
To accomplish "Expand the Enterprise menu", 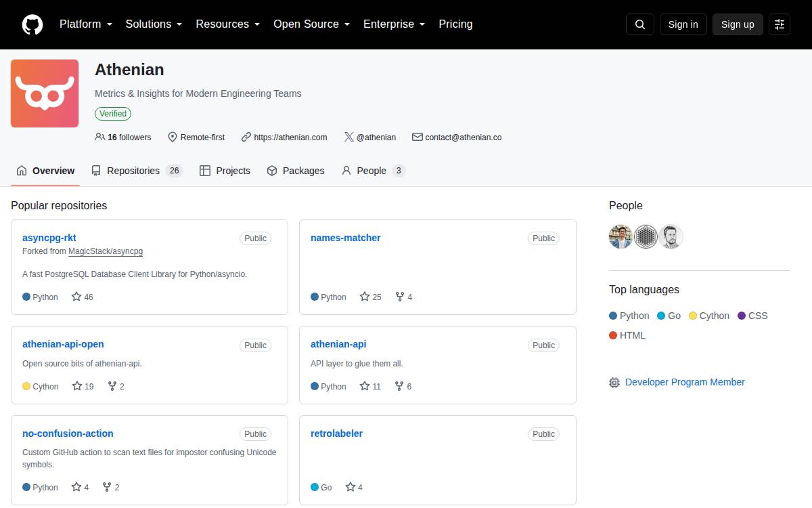I will (394, 24).
